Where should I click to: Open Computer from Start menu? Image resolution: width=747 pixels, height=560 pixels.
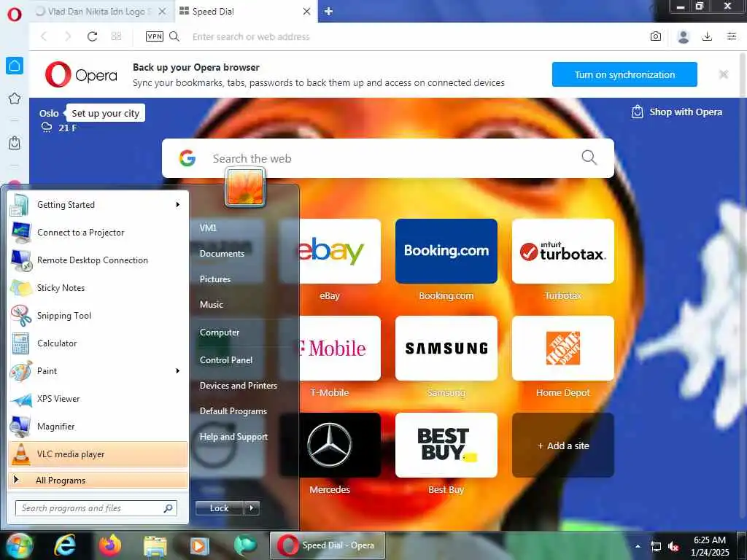(x=220, y=332)
